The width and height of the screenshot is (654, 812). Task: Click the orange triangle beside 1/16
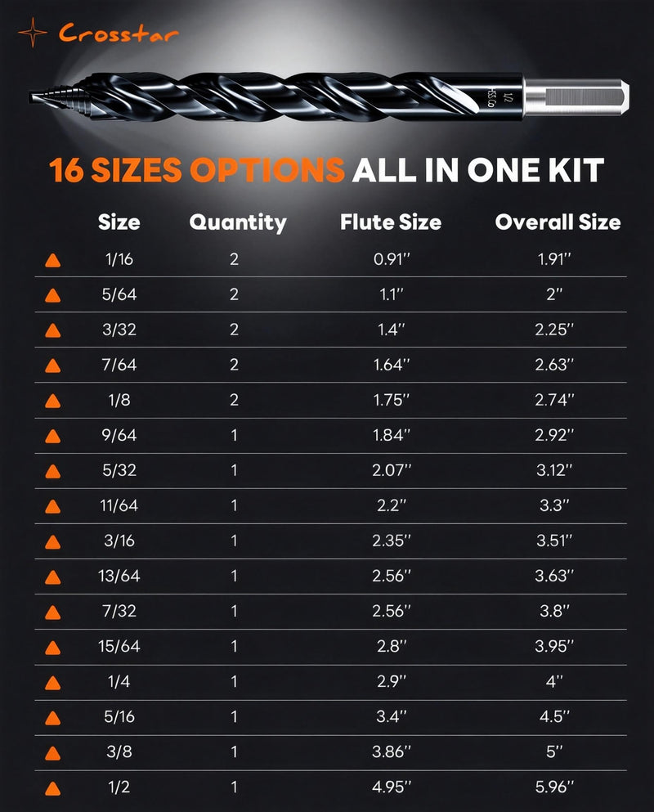point(53,261)
